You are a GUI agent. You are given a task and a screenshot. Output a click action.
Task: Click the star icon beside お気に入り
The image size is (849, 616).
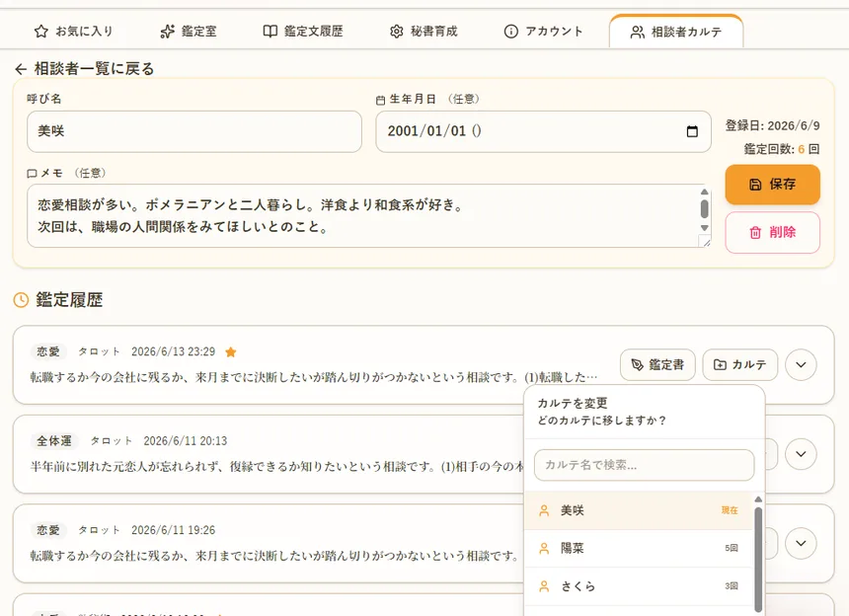click(41, 32)
